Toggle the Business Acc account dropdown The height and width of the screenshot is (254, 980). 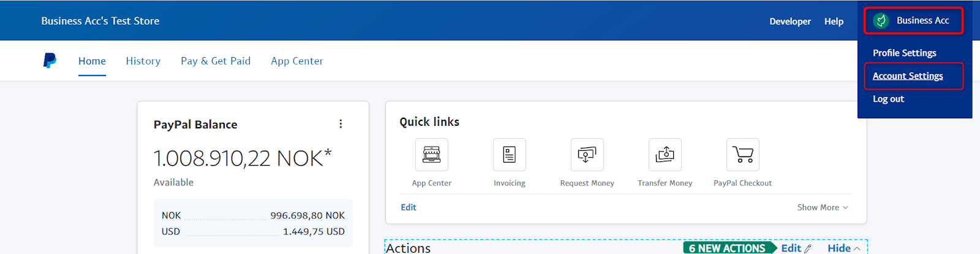913,21
